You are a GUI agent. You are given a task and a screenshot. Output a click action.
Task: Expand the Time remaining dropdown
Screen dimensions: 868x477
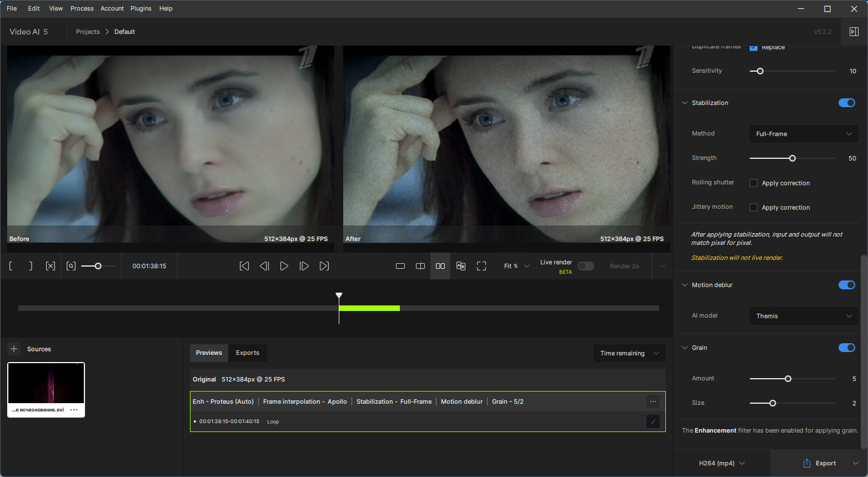(x=629, y=353)
